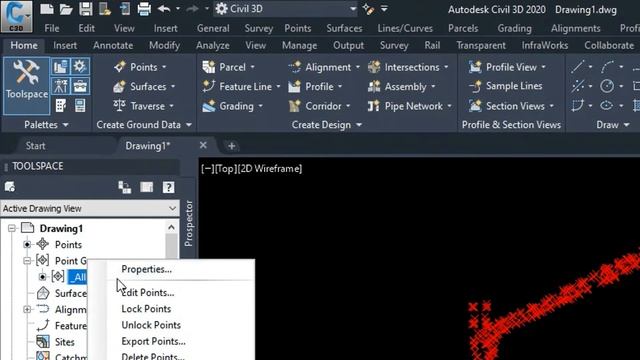This screenshot has height=360, width=640.
Task: Choose Edit Points... from the context menu
Action: [148, 293]
